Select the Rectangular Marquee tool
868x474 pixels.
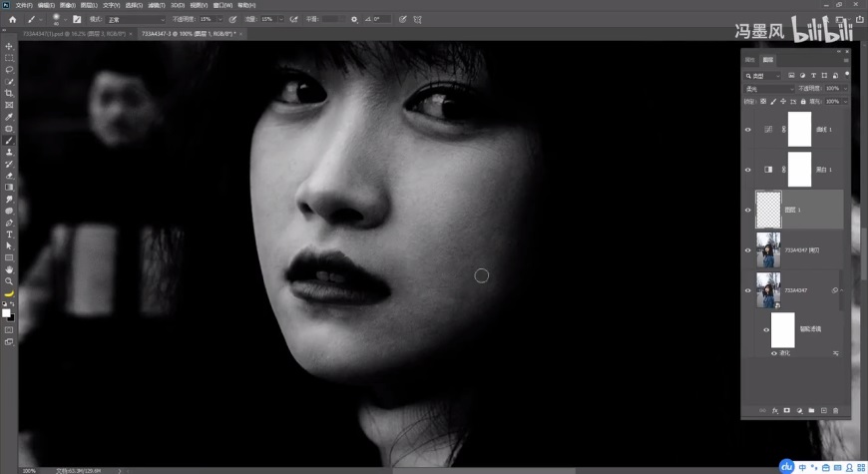pyautogui.click(x=9, y=58)
